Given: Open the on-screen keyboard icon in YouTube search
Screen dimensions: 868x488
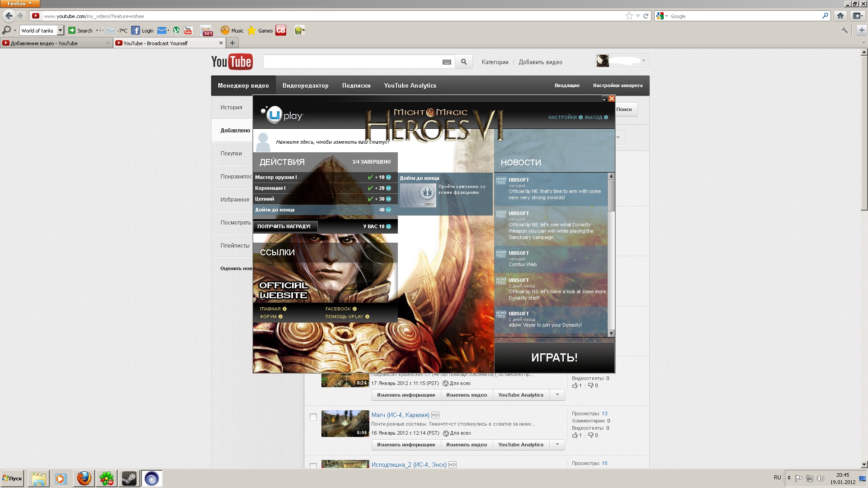Looking at the screenshot, I should coord(447,62).
